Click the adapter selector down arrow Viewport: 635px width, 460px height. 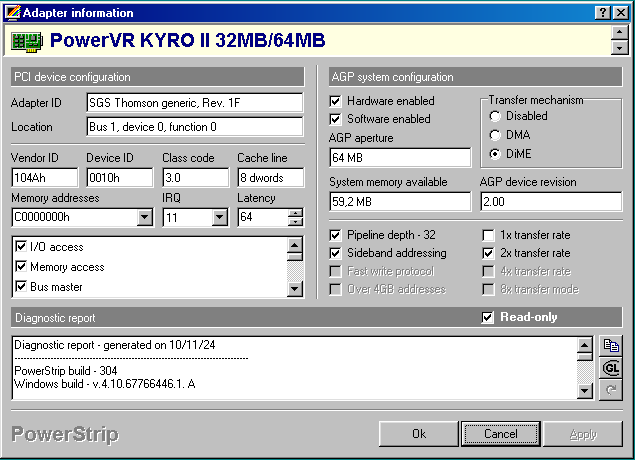619,47
